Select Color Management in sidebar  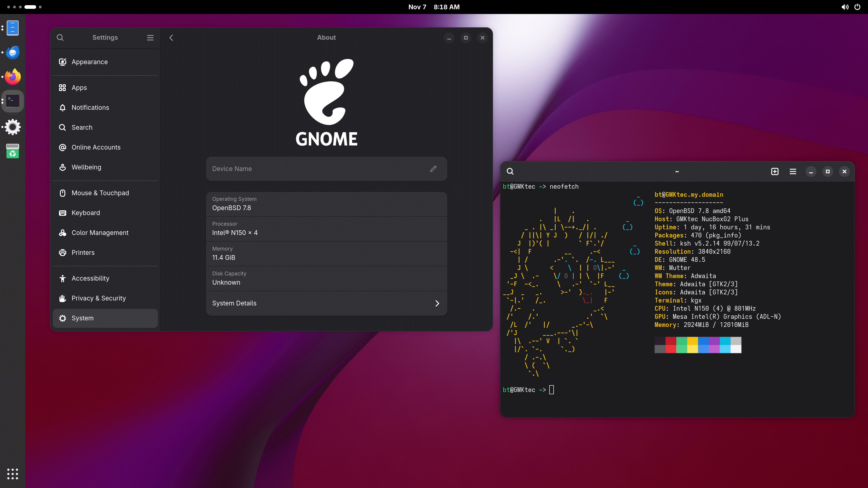(x=100, y=232)
